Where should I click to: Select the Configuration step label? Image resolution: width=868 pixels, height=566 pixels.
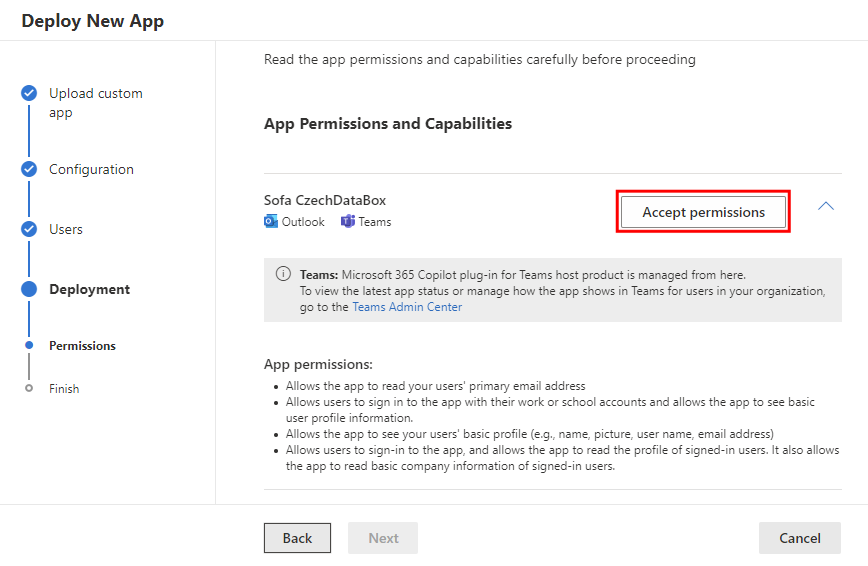pyautogui.click(x=91, y=169)
